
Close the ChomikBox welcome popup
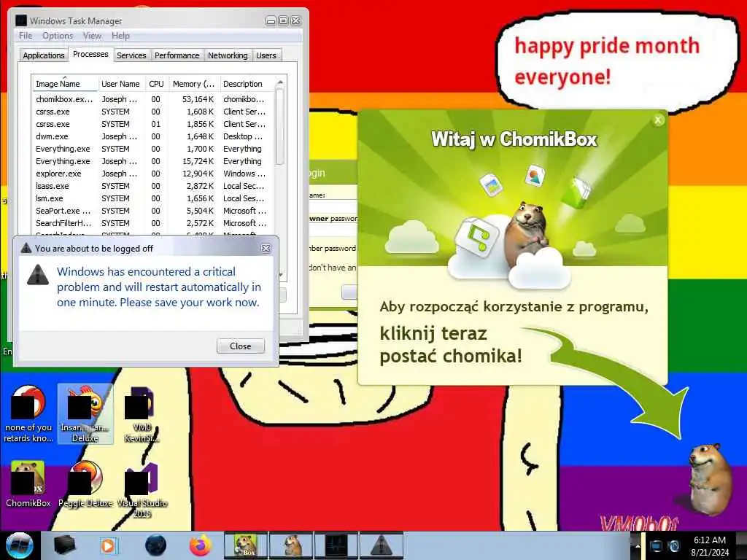point(658,120)
